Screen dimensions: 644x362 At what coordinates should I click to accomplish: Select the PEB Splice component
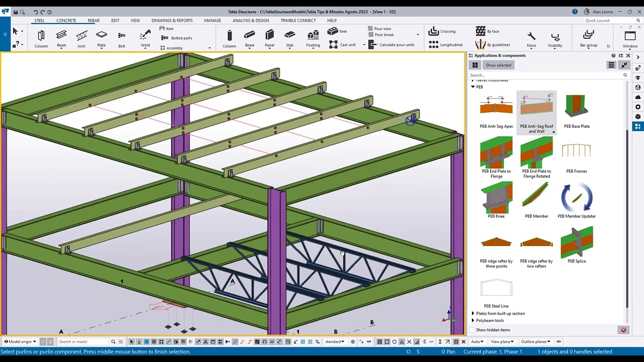pyautogui.click(x=577, y=246)
